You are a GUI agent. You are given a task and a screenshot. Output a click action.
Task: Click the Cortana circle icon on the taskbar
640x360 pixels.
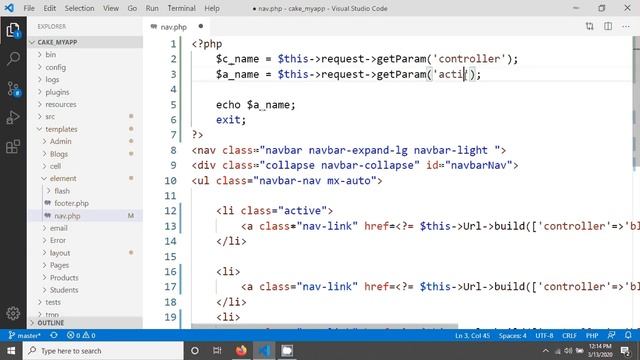195,351
